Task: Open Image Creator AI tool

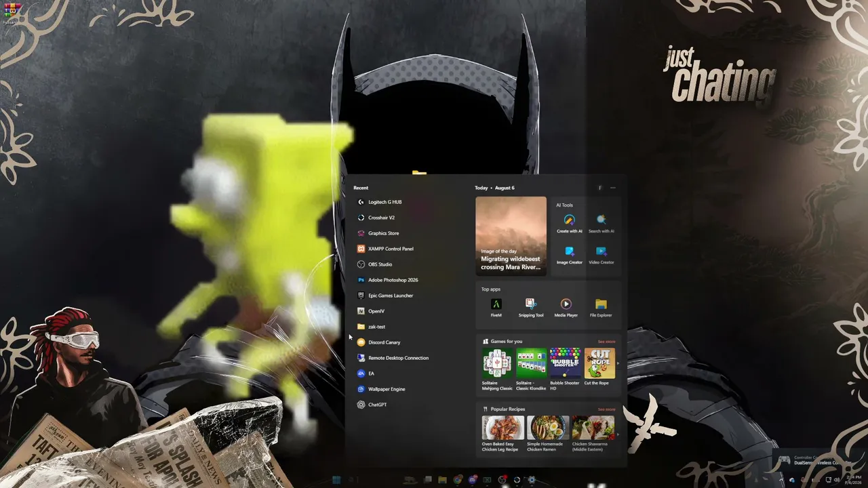Action: pyautogui.click(x=570, y=255)
